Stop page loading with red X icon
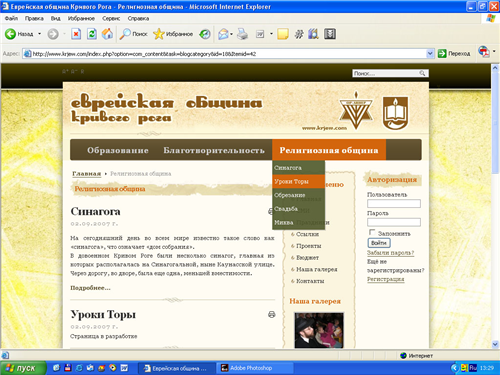 click(x=76, y=34)
